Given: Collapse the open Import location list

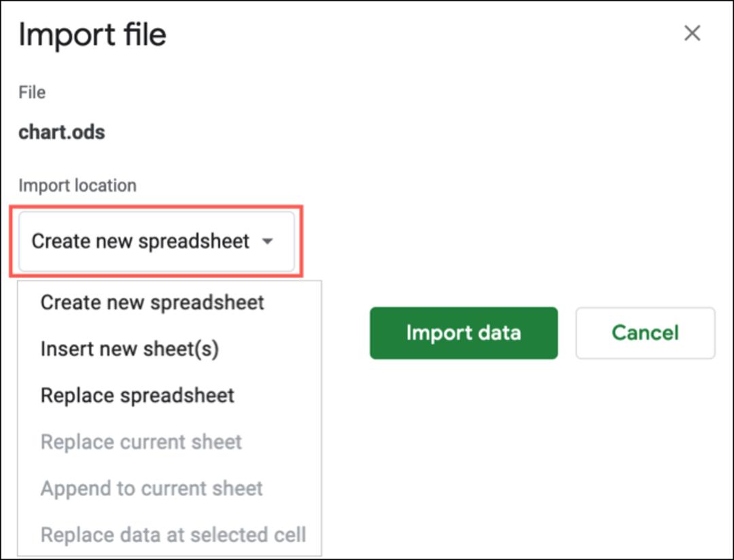Looking at the screenshot, I should (x=156, y=241).
